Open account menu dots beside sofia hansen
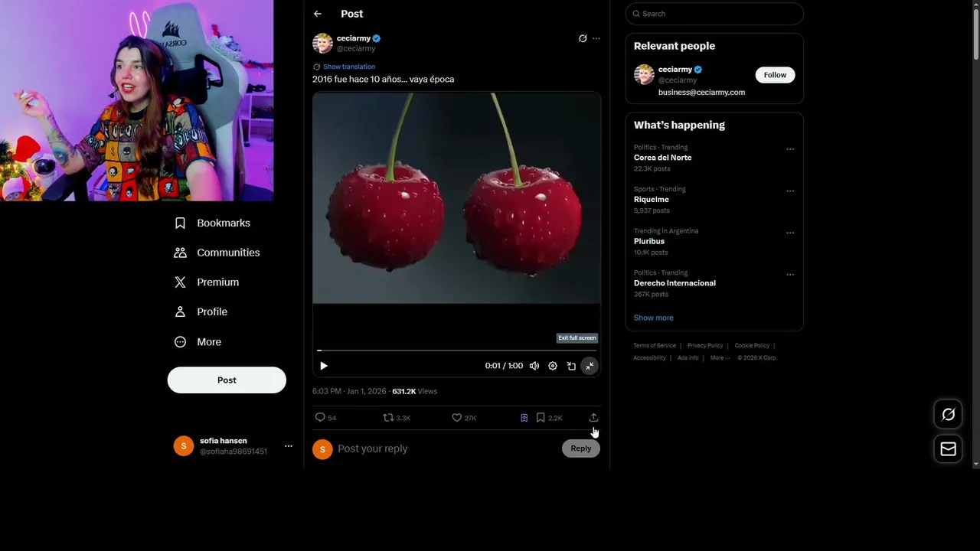The width and height of the screenshot is (980, 551). (x=289, y=446)
